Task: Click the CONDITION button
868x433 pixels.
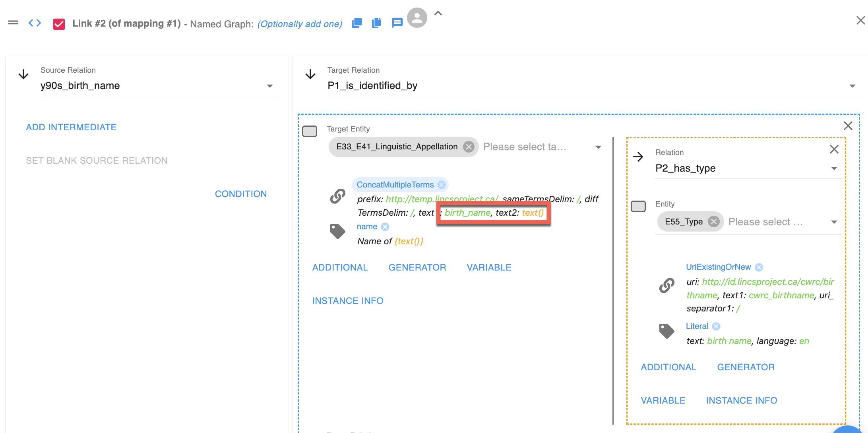Action: point(241,194)
